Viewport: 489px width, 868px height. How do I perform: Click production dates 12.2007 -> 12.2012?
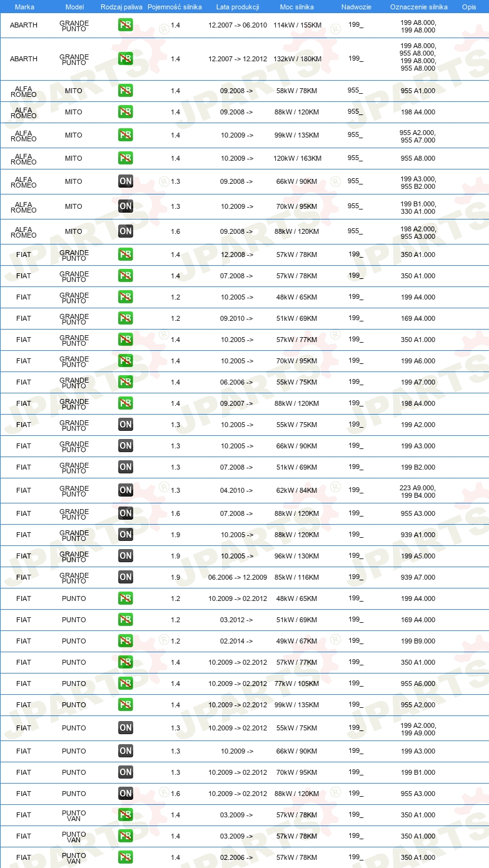[238, 59]
